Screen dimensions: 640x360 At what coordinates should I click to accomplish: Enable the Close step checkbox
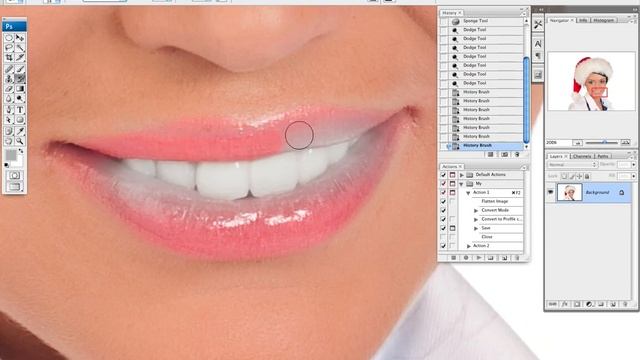(443, 237)
